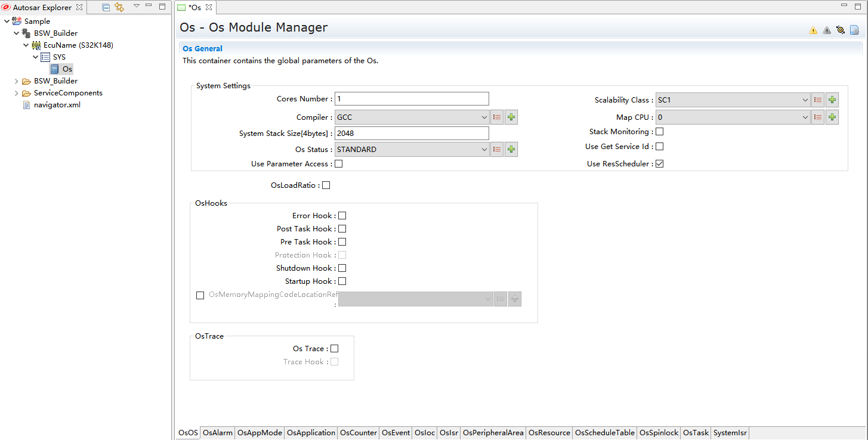Screen dimensions: 868x440
Task: Collapse all in Autosar Explorer
Action: [106, 7]
